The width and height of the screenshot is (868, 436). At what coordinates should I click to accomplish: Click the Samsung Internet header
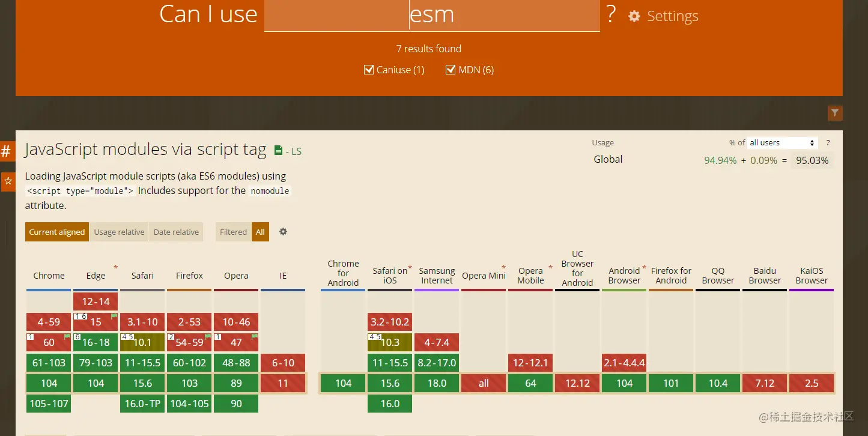437,276
